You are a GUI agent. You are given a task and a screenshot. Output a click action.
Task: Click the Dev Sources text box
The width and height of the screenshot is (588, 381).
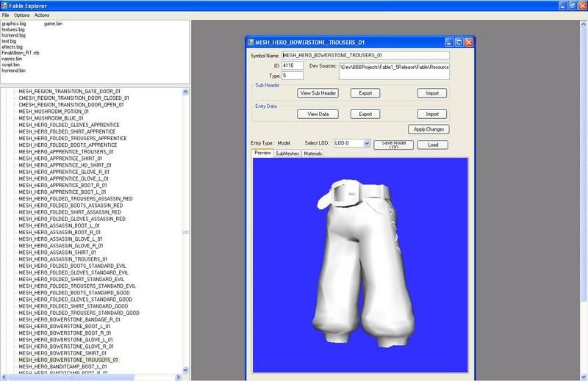394,71
